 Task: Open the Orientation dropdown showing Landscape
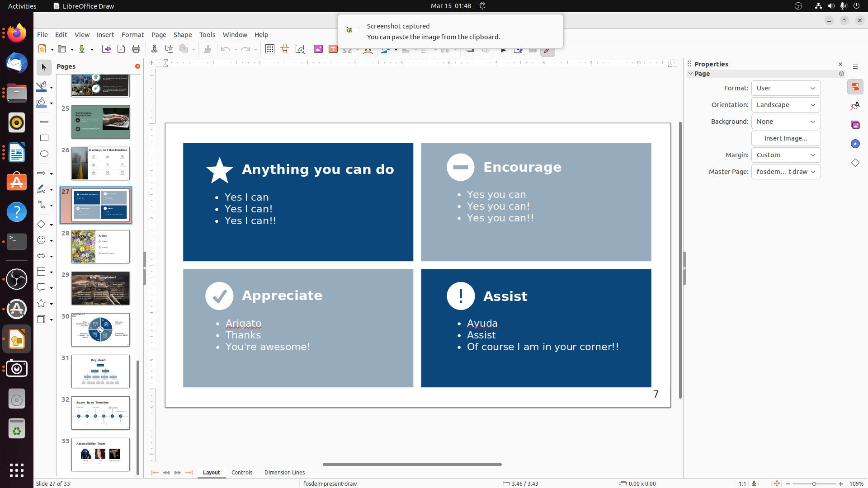785,104
